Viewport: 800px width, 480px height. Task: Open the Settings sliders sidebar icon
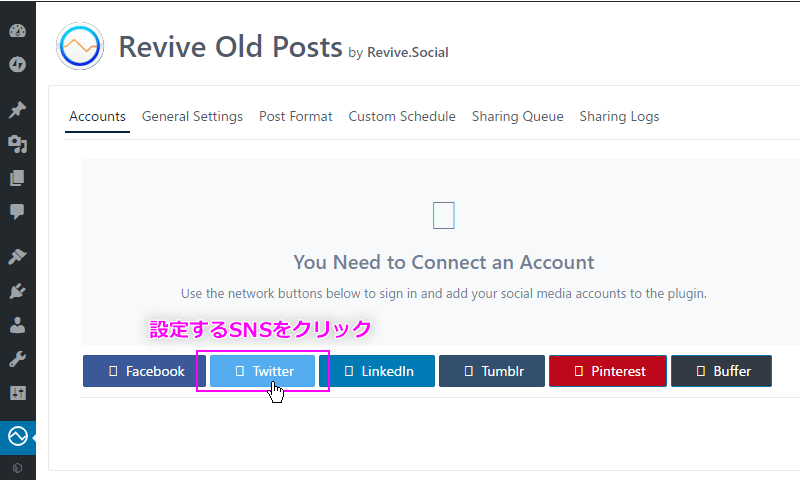click(17, 393)
